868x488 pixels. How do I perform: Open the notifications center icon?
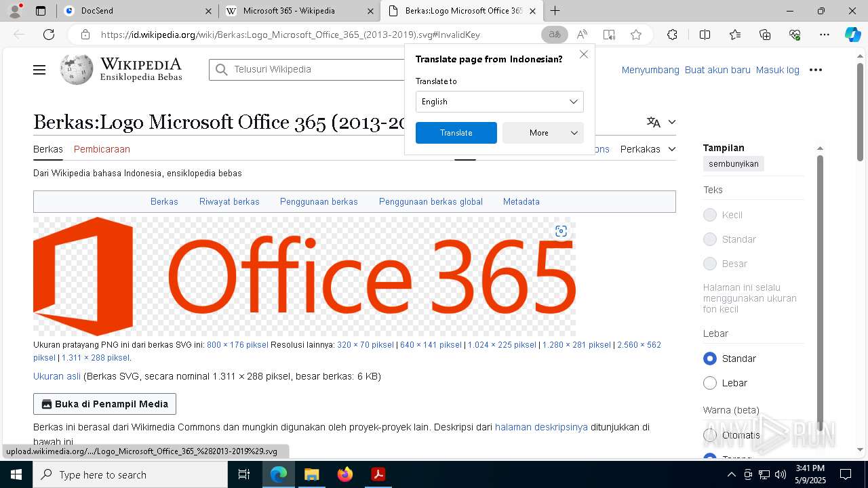click(846, 474)
